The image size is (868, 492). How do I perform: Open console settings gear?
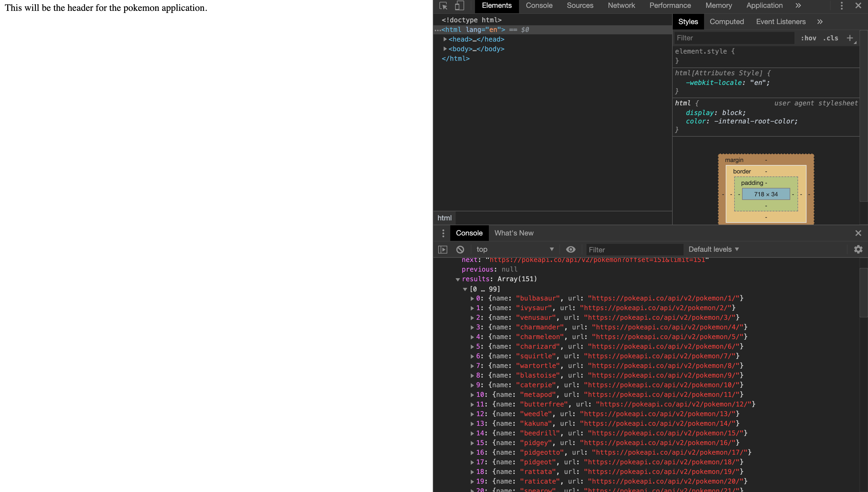pos(858,249)
